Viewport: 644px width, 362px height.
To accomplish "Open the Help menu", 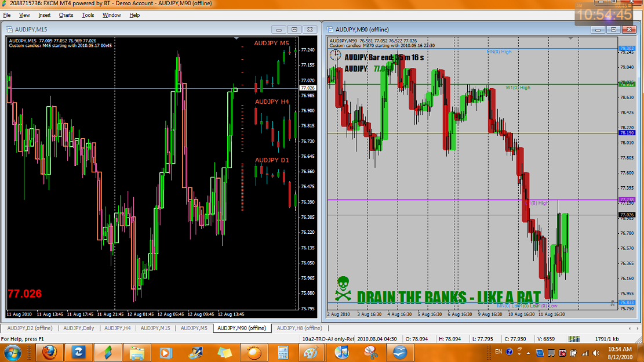I will pyautogui.click(x=134, y=15).
